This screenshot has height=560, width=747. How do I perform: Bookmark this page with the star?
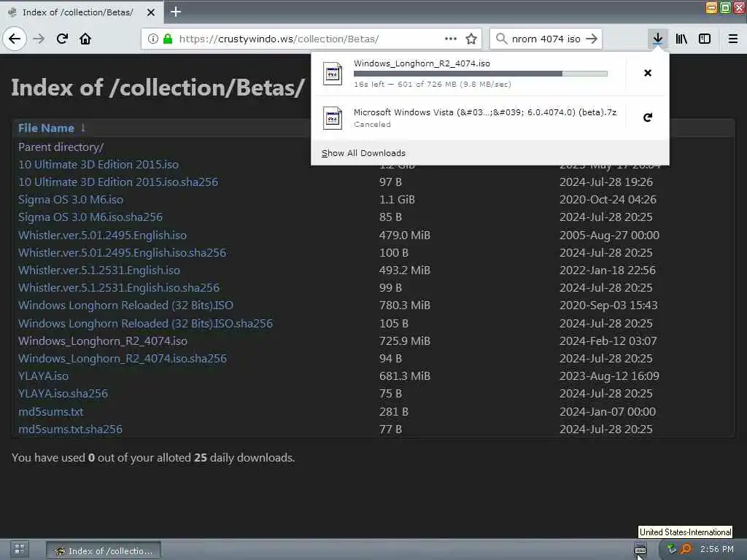tap(471, 39)
